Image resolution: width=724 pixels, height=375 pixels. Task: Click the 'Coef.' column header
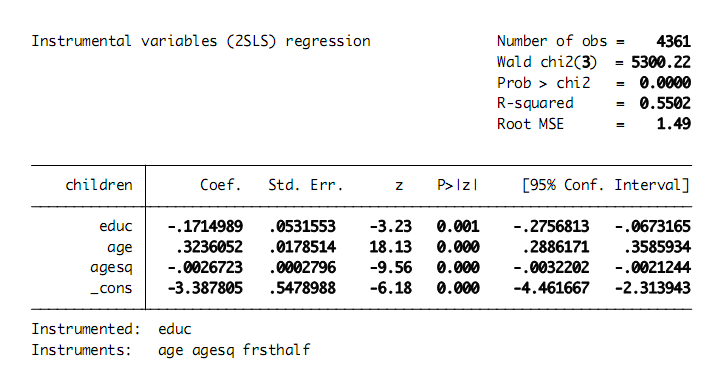(221, 185)
